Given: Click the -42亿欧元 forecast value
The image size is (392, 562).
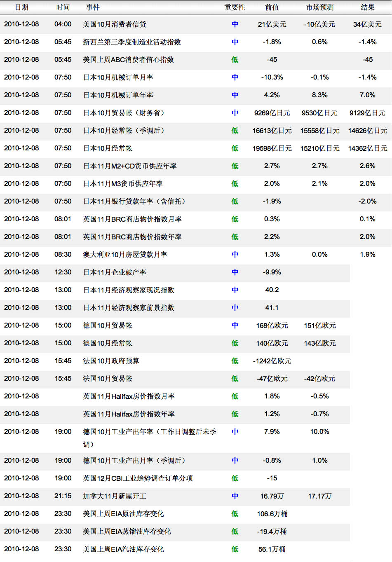Looking at the screenshot, I should coord(320,379).
